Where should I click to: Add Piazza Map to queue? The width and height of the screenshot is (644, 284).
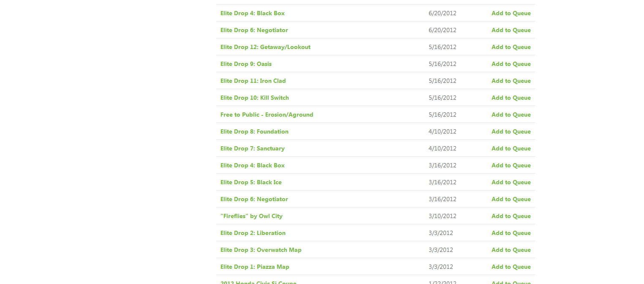coord(511,267)
